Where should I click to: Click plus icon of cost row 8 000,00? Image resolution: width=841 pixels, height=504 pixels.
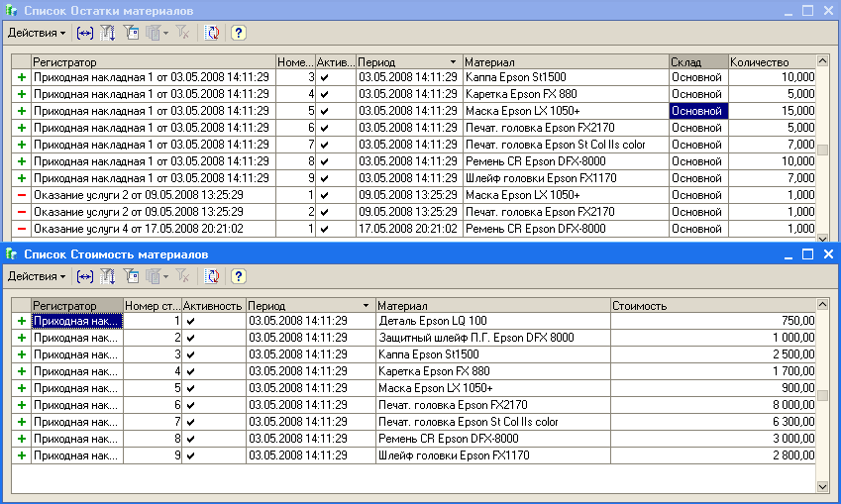[x=22, y=405]
